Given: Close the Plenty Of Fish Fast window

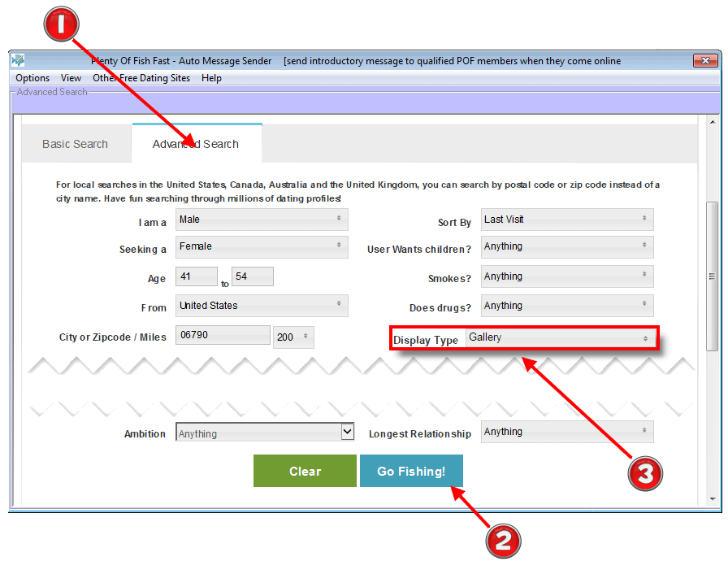Looking at the screenshot, I should 705,60.
